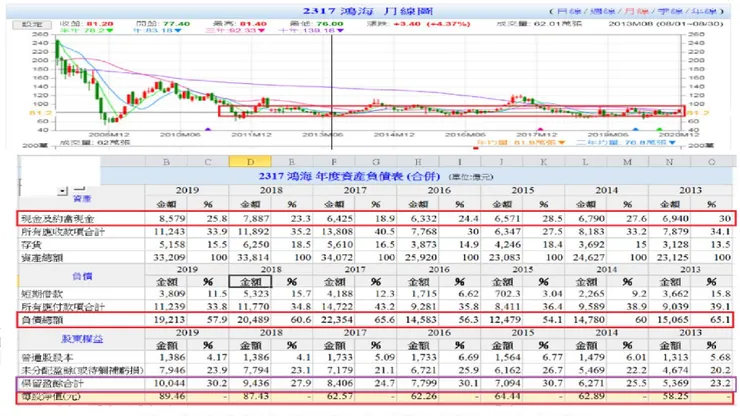The width and height of the screenshot is (740, 416).
Task: Switch chart to 日線 view
Action: (569, 11)
